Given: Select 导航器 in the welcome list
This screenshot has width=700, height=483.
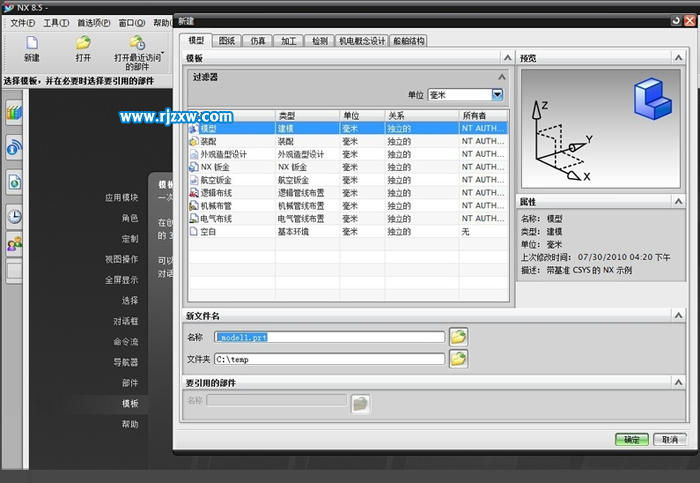Looking at the screenshot, I should 125,362.
